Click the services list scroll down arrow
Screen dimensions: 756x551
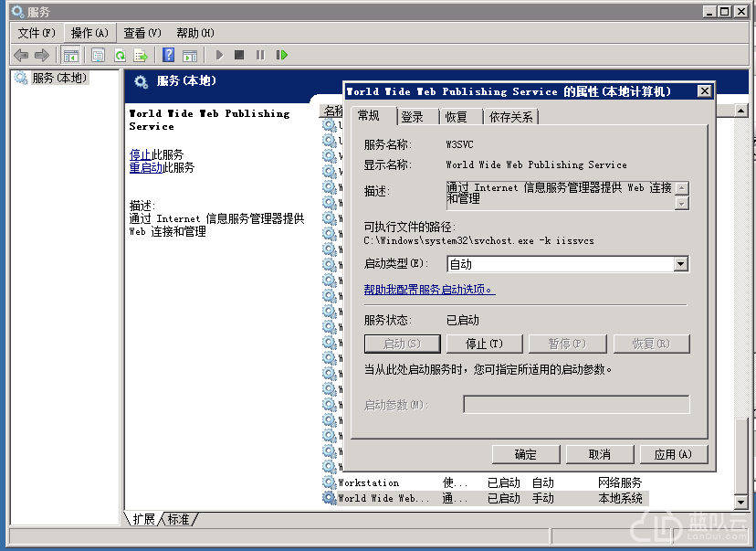[741, 502]
